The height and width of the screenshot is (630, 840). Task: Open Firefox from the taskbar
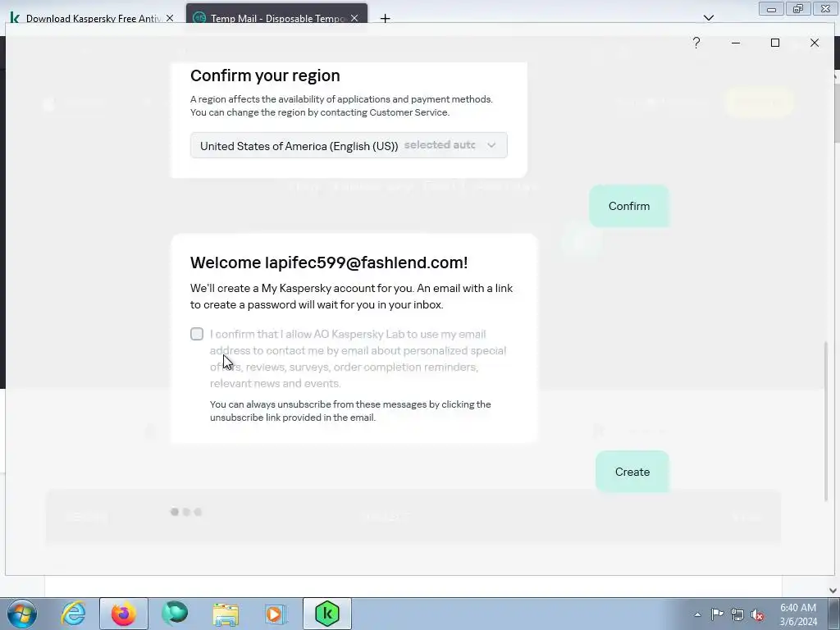click(x=124, y=614)
